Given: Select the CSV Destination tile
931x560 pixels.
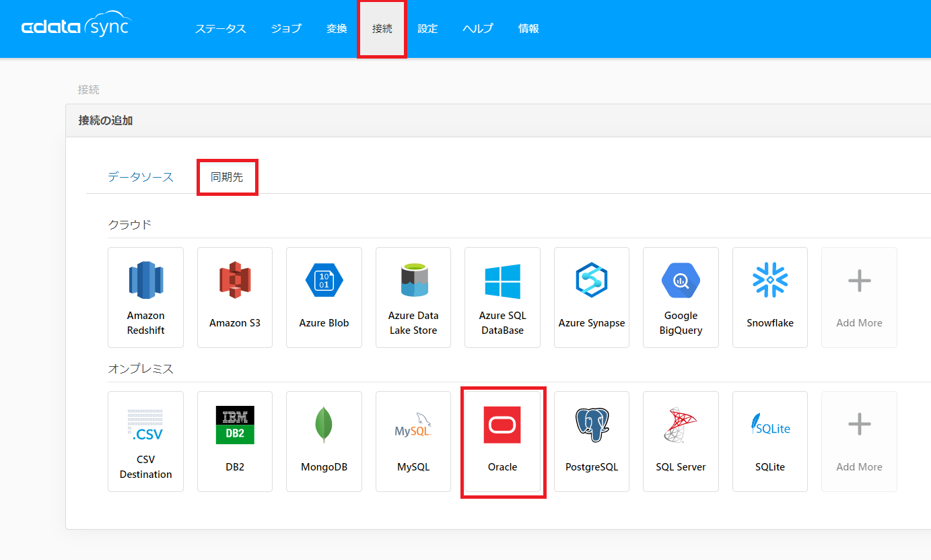Looking at the screenshot, I should point(145,442).
